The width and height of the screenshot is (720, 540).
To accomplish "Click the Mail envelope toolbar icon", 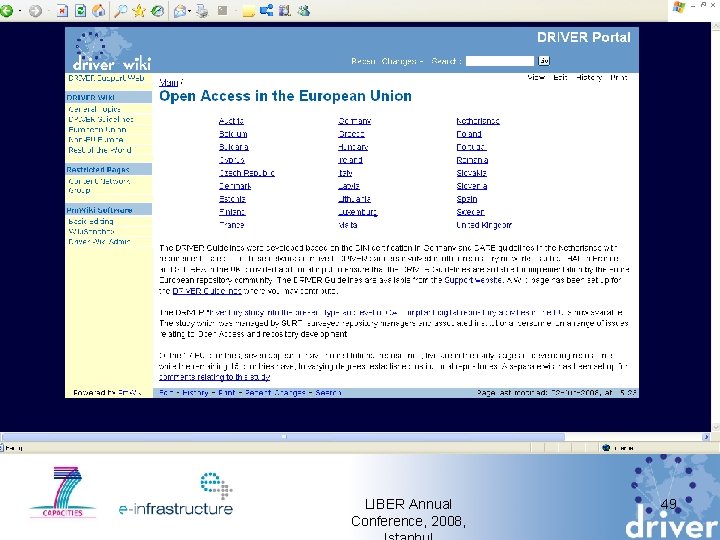I will tap(180, 11).
